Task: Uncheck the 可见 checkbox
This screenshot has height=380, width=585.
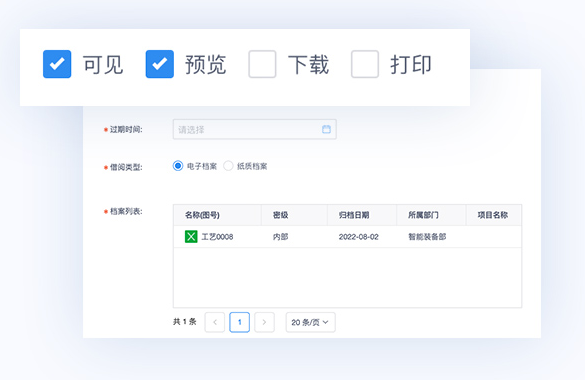Action: 57,64
